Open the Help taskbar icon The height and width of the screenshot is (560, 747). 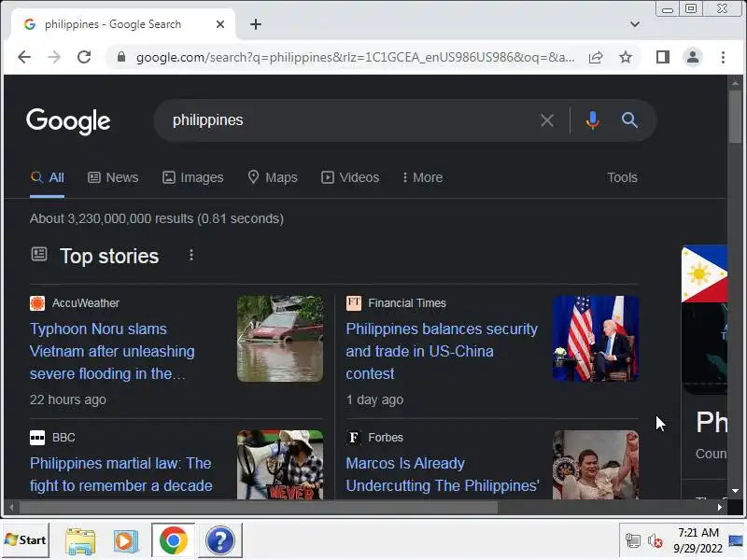click(x=219, y=540)
